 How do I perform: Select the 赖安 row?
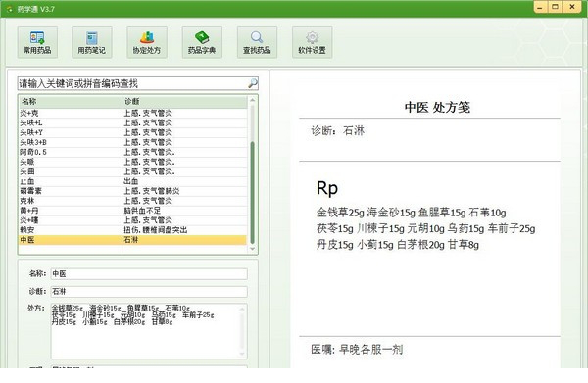(132, 230)
